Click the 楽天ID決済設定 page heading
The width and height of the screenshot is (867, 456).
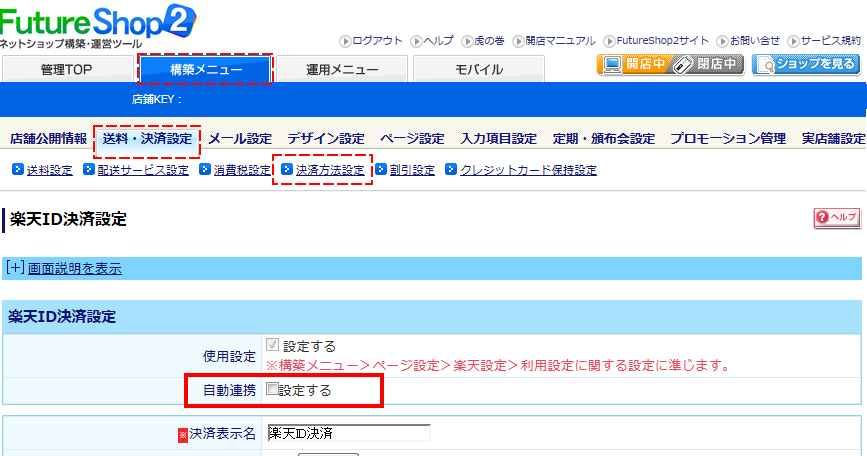point(69,219)
